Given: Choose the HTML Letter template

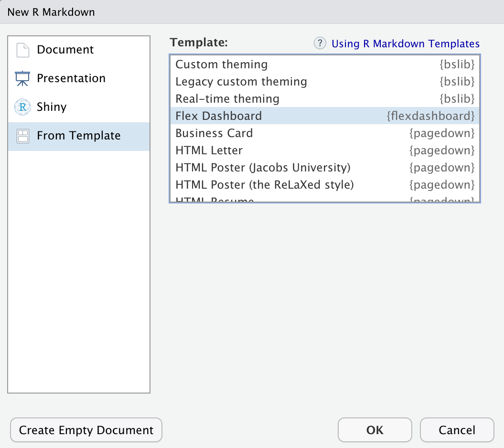Looking at the screenshot, I should [x=209, y=150].
